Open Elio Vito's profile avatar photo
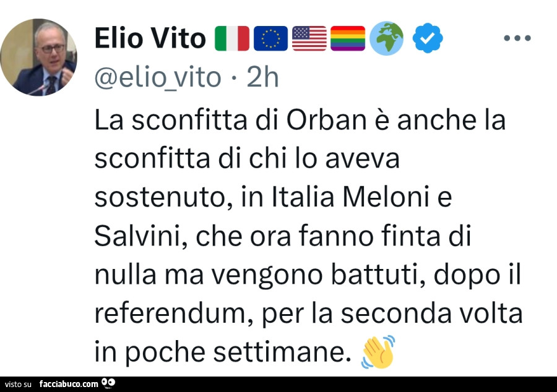Image resolution: width=557 pixels, height=392 pixels. click(x=39, y=58)
